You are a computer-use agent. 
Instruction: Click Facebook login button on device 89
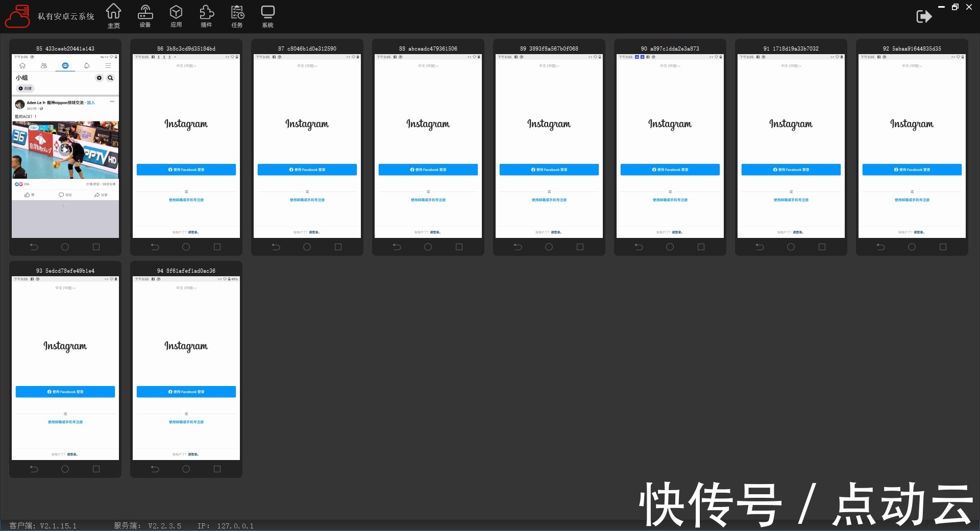click(549, 170)
